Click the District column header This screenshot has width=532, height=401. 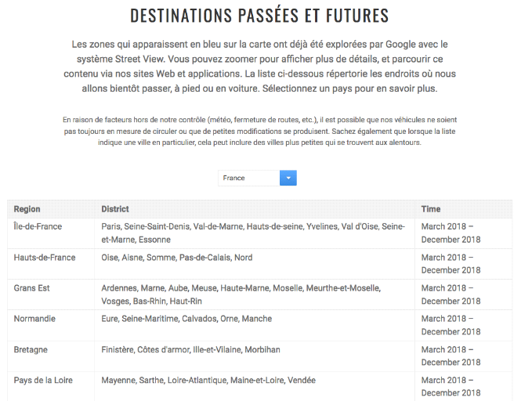point(115,209)
